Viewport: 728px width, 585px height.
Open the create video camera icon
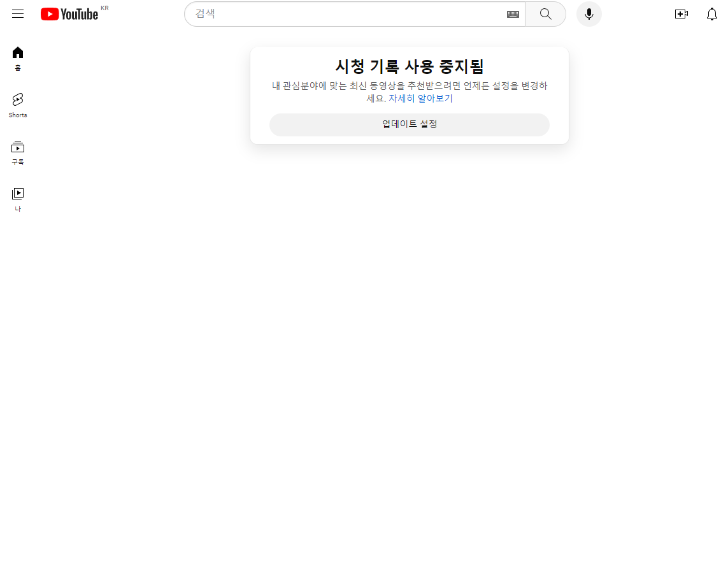click(681, 14)
